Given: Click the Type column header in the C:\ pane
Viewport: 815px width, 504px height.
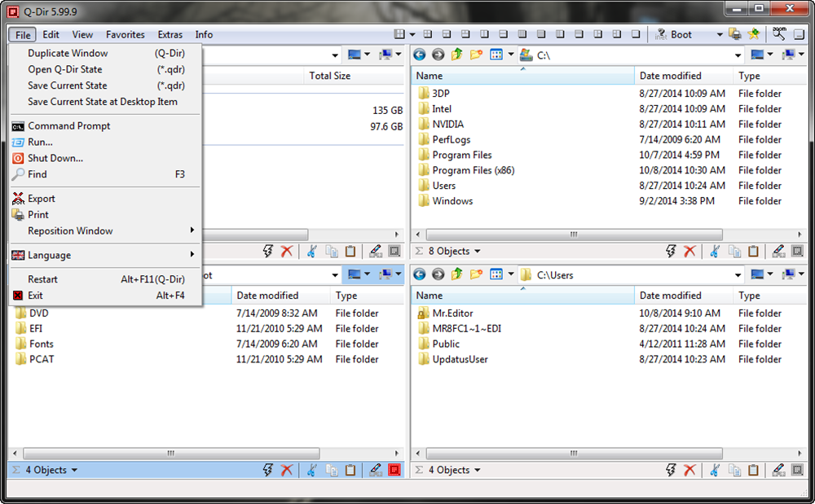Looking at the screenshot, I should tap(770, 76).
